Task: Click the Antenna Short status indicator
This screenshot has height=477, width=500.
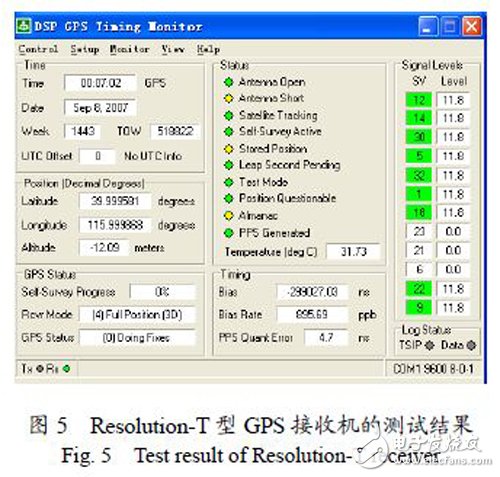Action: click(x=229, y=98)
